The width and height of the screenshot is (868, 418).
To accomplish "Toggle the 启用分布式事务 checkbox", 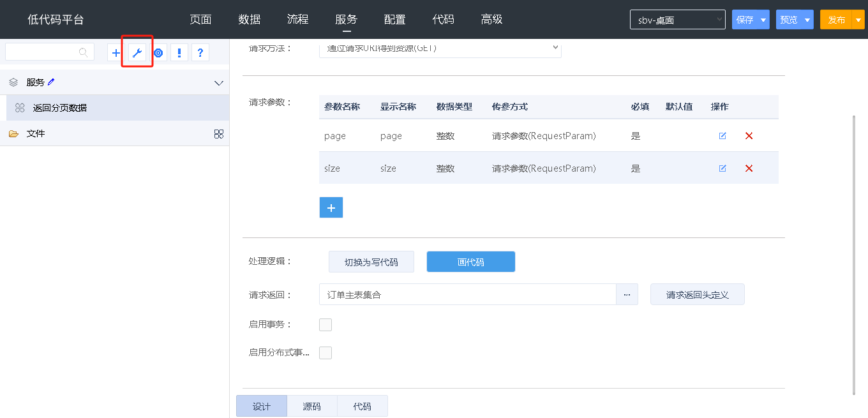I will (325, 353).
